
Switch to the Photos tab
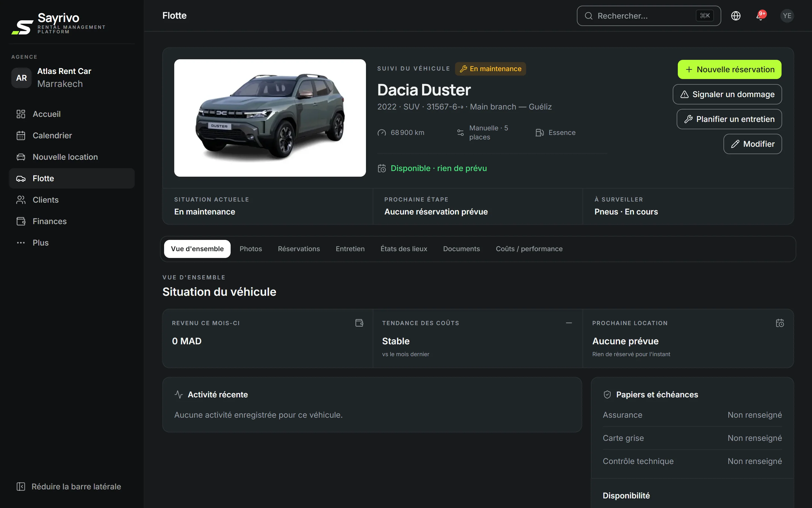point(251,249)
